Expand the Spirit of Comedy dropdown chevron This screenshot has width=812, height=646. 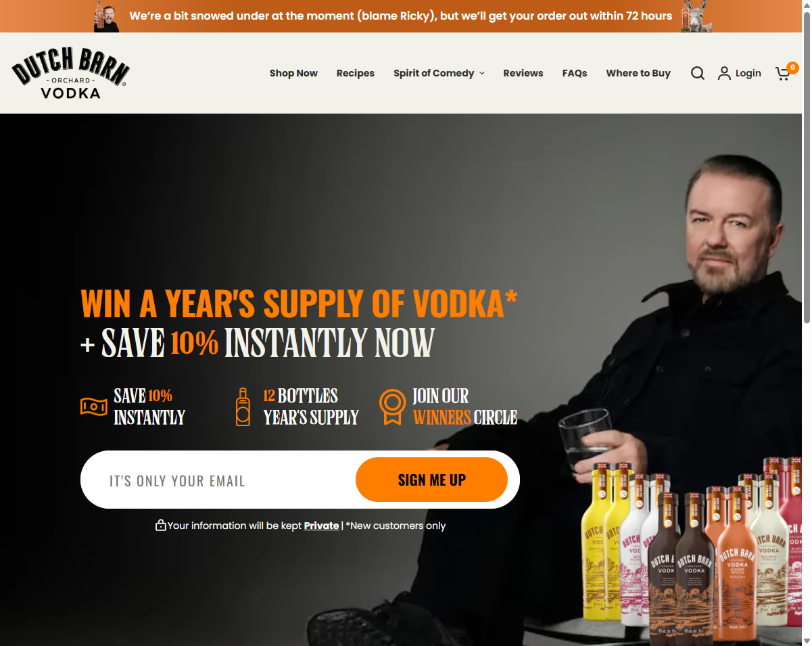482,73
